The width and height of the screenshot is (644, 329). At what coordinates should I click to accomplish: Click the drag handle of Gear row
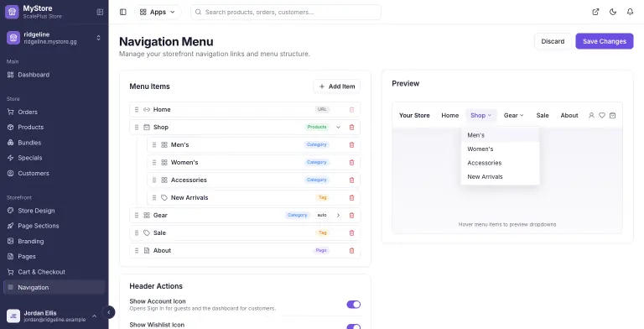[x=137, y=215]
